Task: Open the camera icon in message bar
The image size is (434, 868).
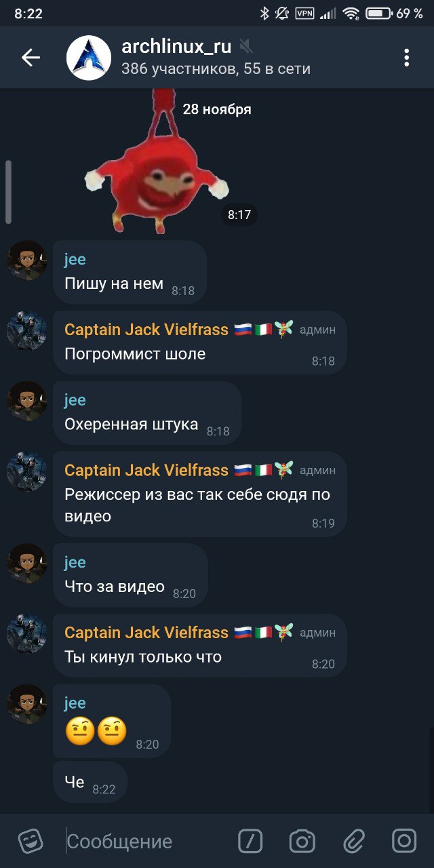Action: 302,842
